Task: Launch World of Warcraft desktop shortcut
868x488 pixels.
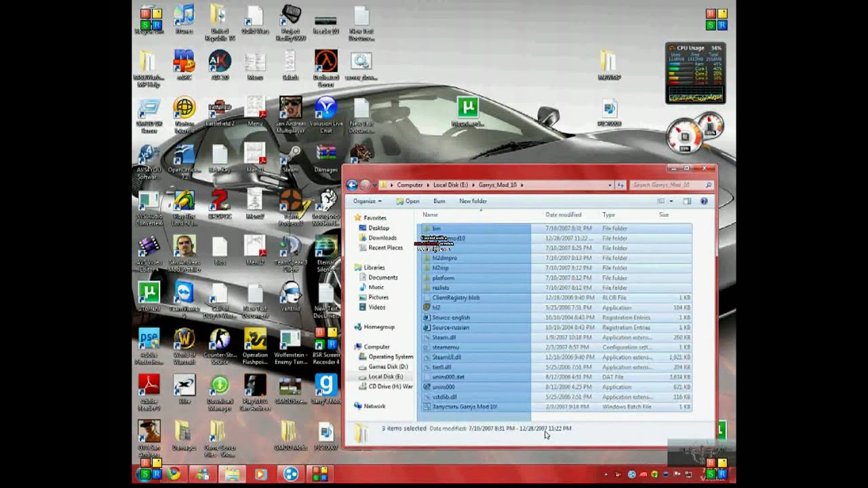Action: [x=184, y=346]
